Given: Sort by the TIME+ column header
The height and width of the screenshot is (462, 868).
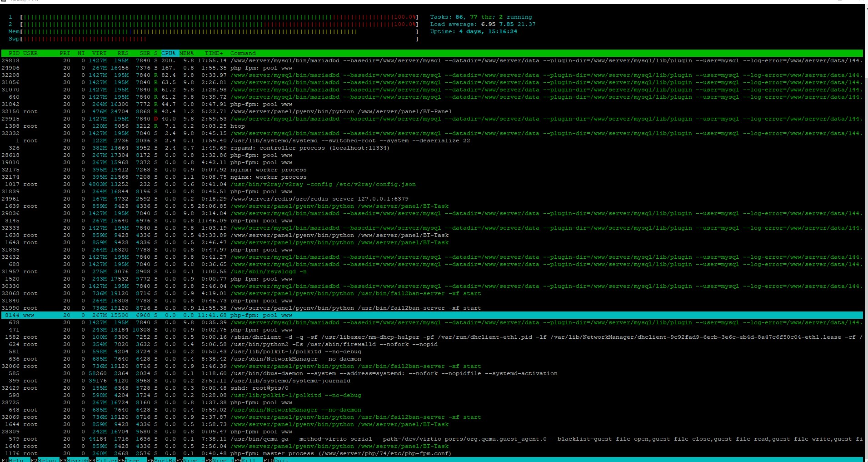Looking at the screenshot, I should [214, 53].
